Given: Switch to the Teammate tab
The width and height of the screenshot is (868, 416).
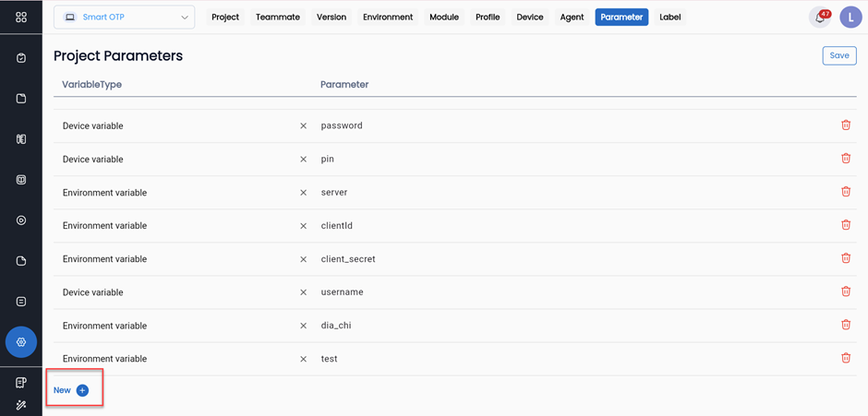Looking at the screenshot, I should coord(277,18).
